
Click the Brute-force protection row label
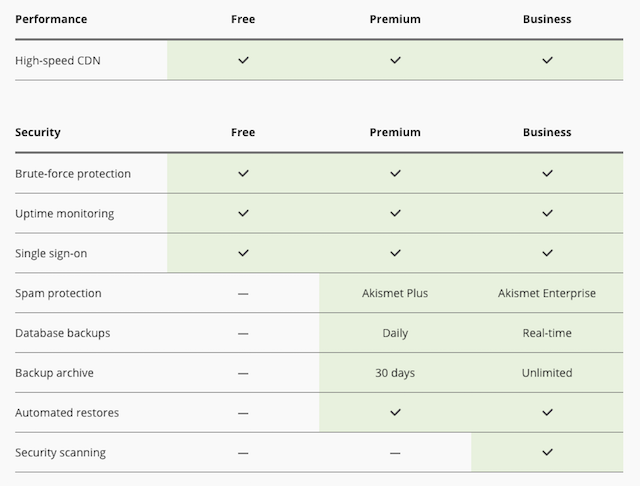[x=73, y=173]
